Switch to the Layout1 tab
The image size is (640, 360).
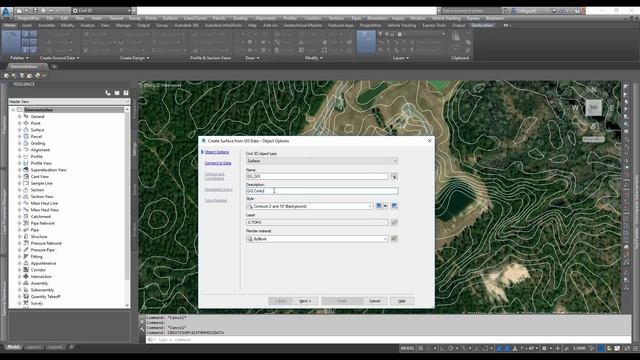coord(33,347)
